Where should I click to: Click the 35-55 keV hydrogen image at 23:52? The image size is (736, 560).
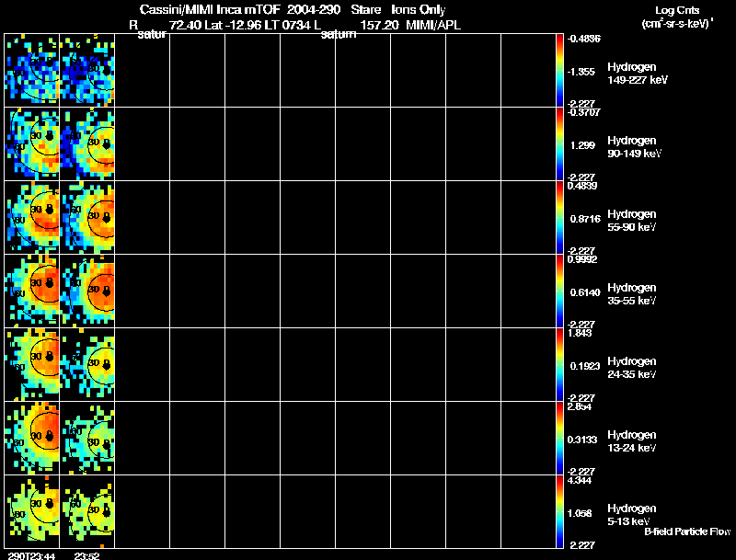pos(87,291)
